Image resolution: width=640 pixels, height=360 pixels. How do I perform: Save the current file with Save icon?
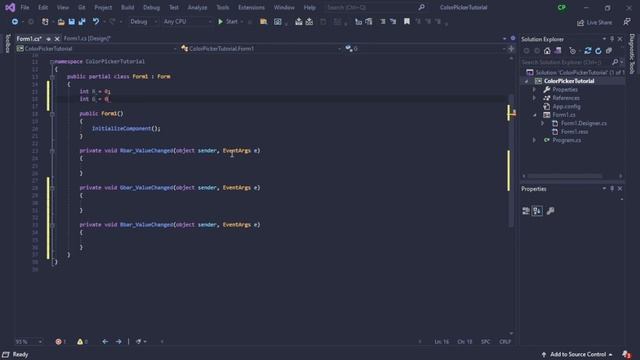tap(71, 22)
